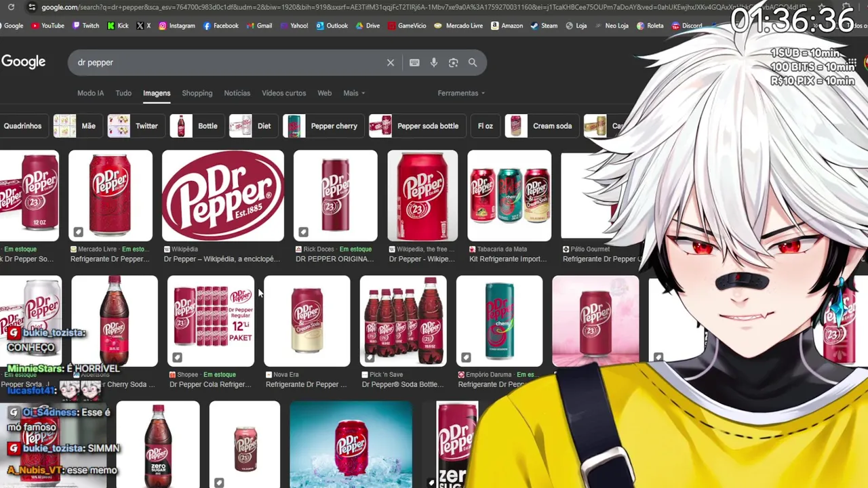Expand the Ferramentas tools dropdown
868x488 pixels.
[461, 93]
